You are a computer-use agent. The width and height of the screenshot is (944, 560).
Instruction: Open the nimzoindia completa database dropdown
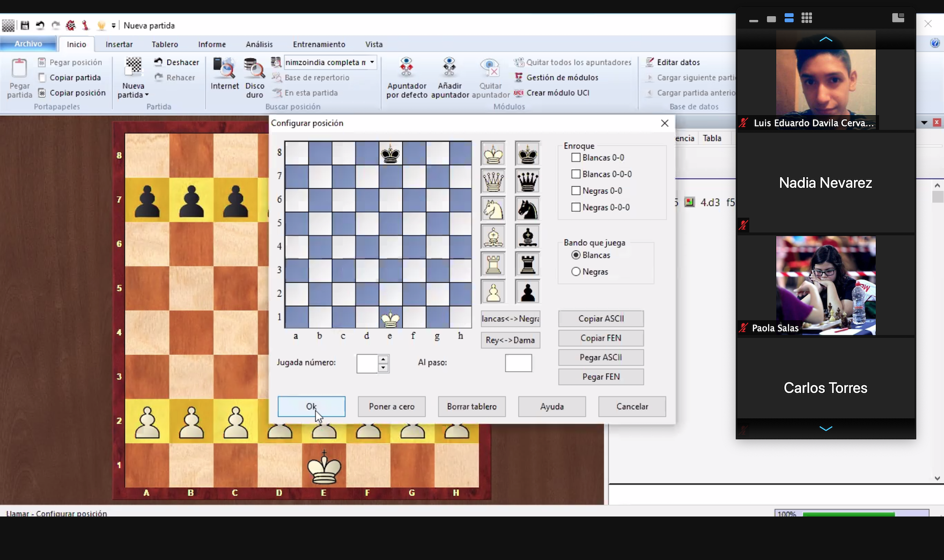[372, 62]
